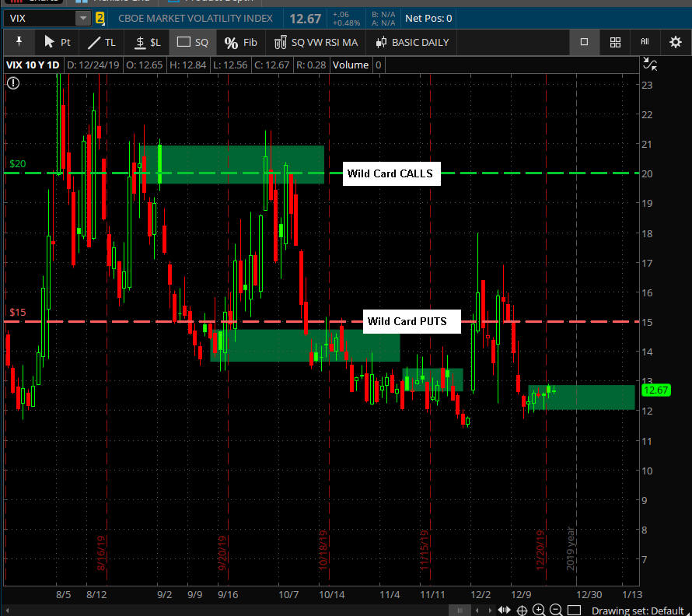Open VIX 10 Y 1D timeframe menu

pos(33,65)
